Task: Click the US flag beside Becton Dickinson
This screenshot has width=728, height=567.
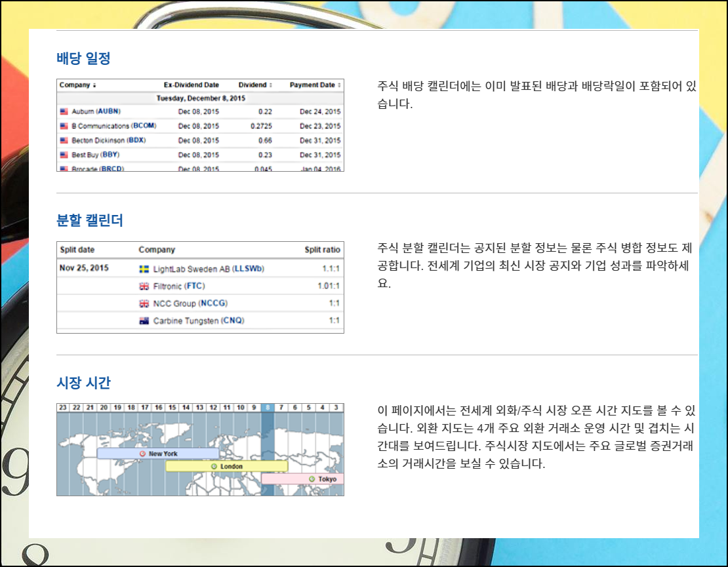Action: point(64,140)
